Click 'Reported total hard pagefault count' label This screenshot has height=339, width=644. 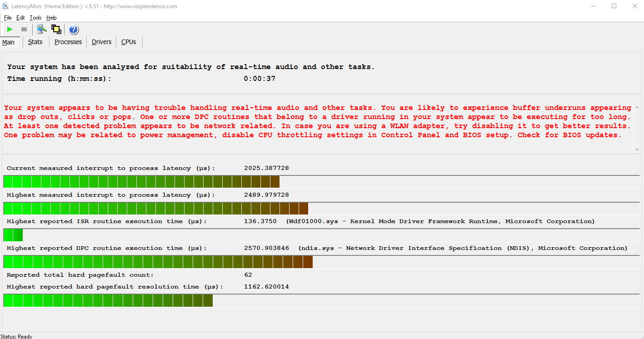(80, 275)
